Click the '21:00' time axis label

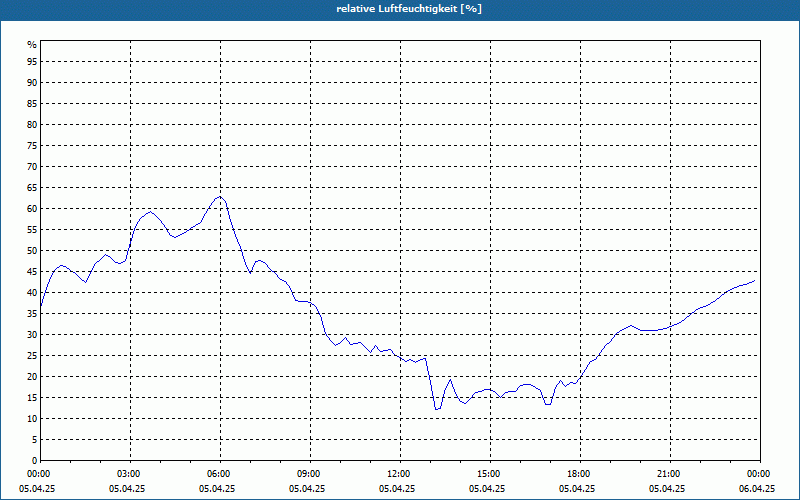coord(667,474)
